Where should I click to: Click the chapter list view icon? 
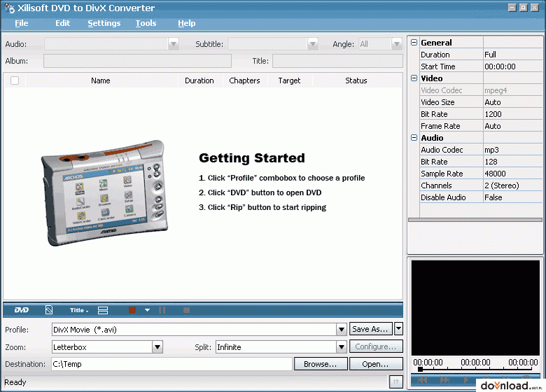pyautogui.click(x=103, y=310)
